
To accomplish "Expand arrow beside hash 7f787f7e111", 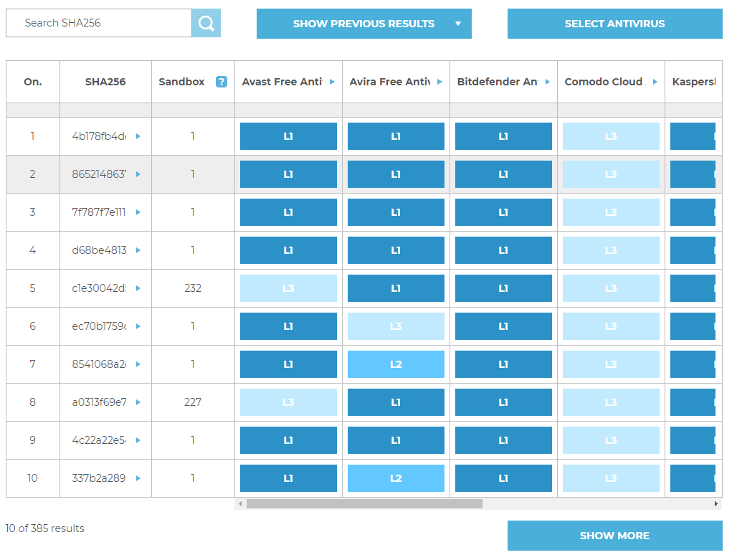I will [138, 212].
